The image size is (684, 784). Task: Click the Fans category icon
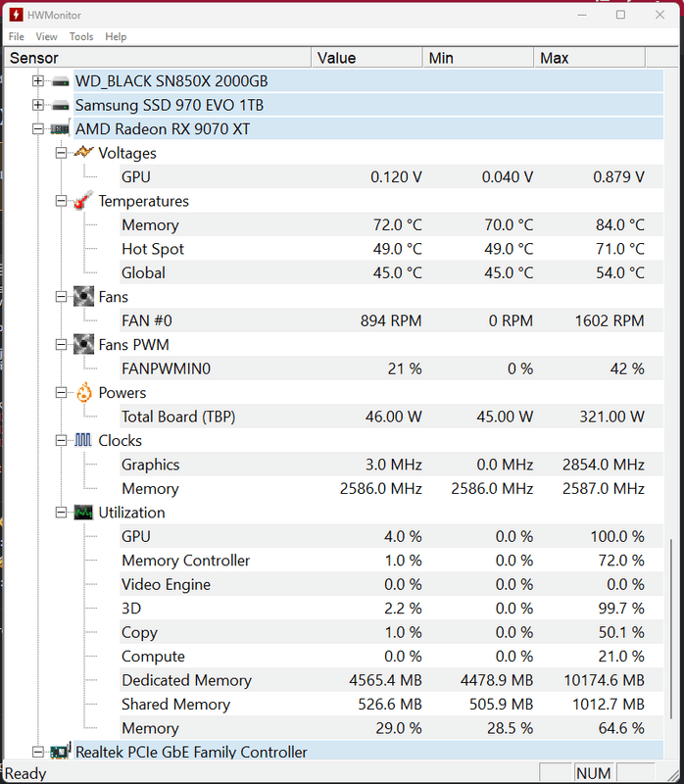click(84, 297)
